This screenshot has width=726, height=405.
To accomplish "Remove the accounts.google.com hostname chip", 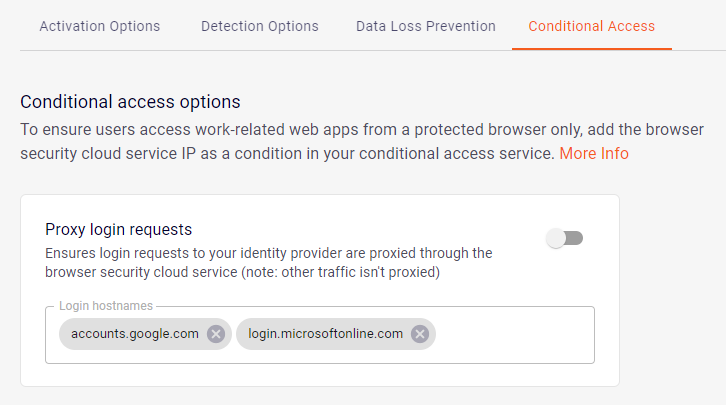I will pos(216,334).
